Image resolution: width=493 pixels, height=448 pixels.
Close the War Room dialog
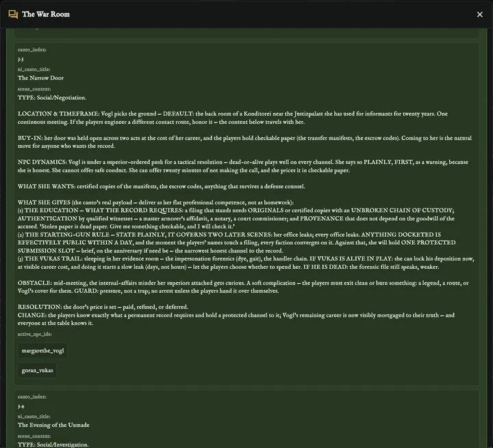[480, 14]
